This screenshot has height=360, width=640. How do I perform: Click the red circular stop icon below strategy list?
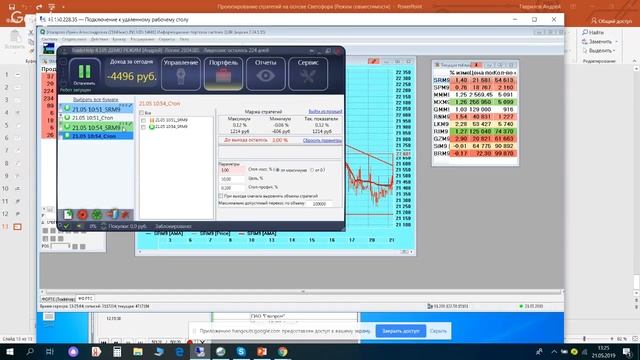(x=82, y=214)
